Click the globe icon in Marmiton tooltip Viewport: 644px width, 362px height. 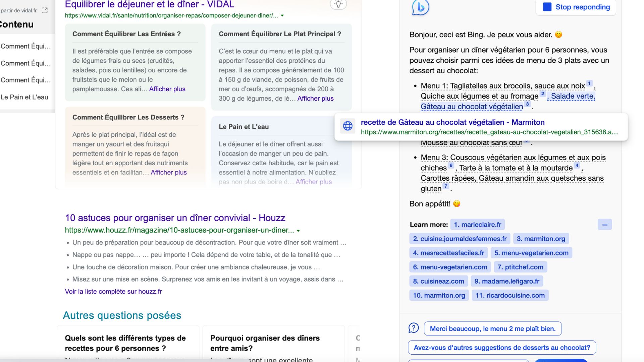348,126
